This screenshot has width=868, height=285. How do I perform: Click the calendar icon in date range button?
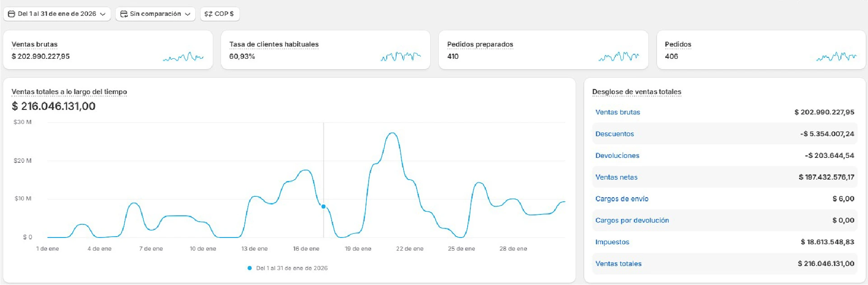pos(12,14)
